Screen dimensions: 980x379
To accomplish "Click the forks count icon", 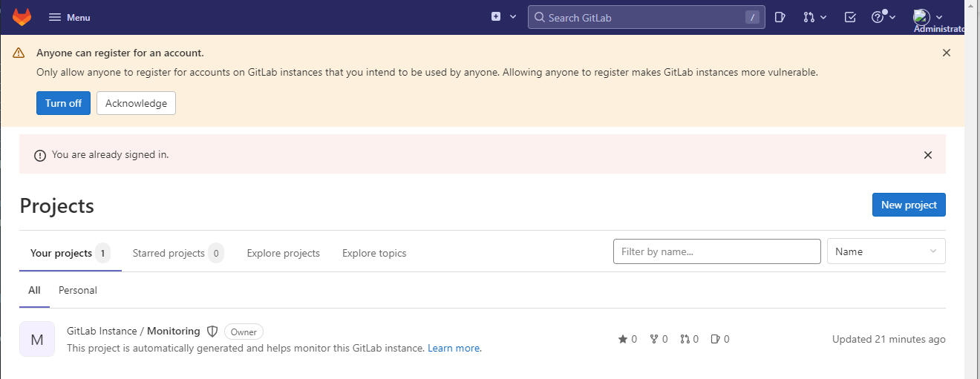I will pyautogui.click(x=654, y=339).
